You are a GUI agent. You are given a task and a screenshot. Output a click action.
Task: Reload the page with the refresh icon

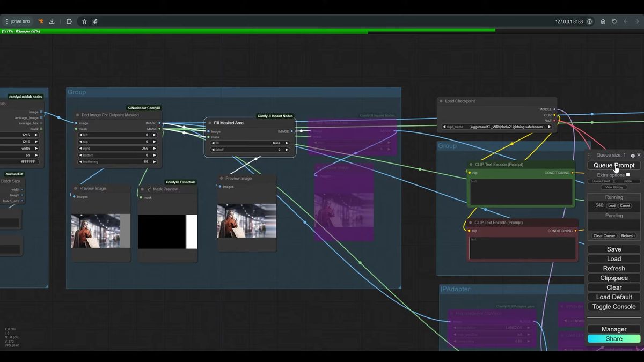coord(614,21)
